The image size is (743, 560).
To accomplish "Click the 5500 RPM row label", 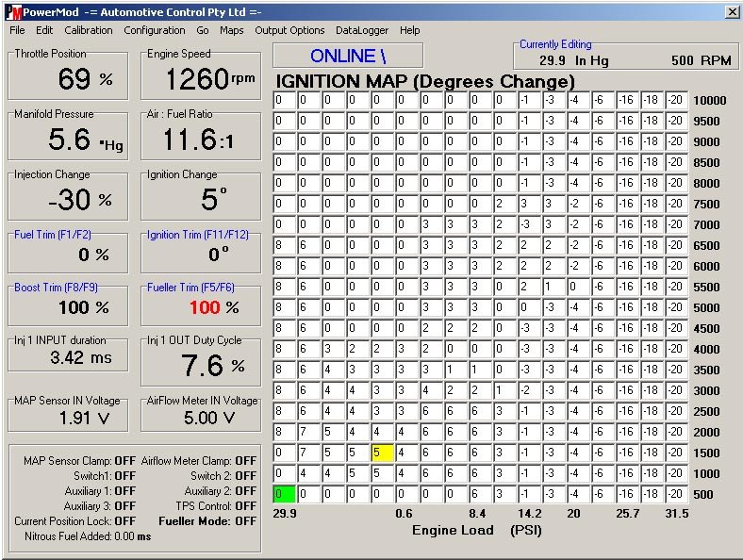I will click(x=706, y=288).
